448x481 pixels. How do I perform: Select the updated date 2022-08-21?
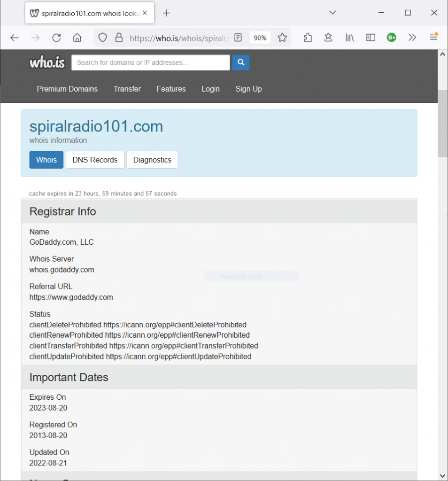coord(48,463)
